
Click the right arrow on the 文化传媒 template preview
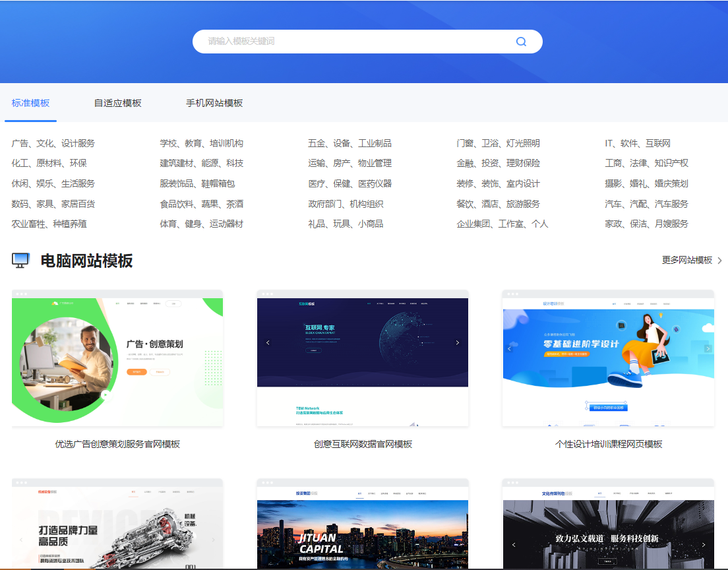(704, 545)
